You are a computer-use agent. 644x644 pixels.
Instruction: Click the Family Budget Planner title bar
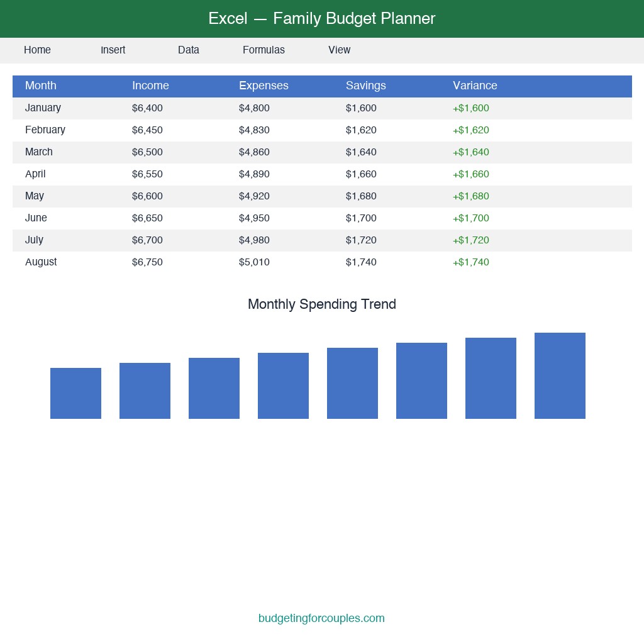coord(321,18)
